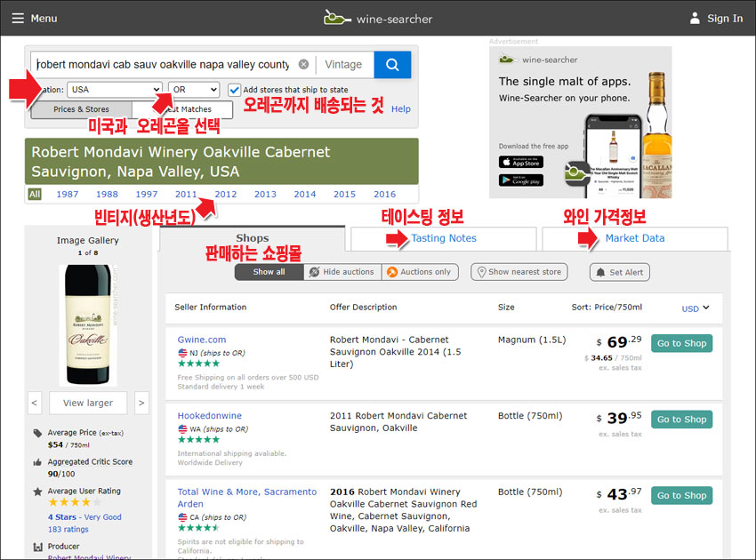Click the View larger button
756x560 pixels.
click(88, 403)
